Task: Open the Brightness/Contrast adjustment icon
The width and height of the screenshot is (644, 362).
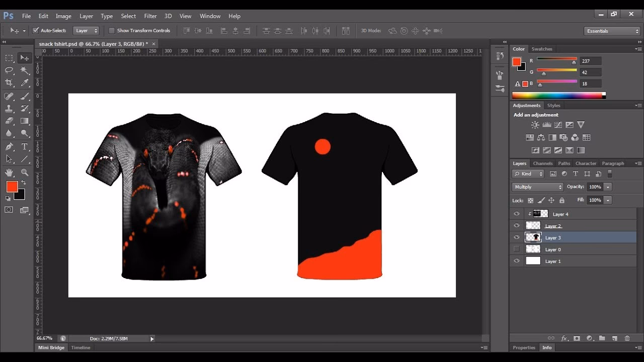Action: coord(534,125)
